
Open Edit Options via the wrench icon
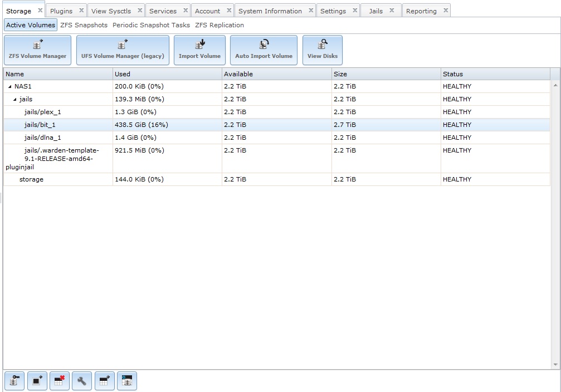pos(82,381)
